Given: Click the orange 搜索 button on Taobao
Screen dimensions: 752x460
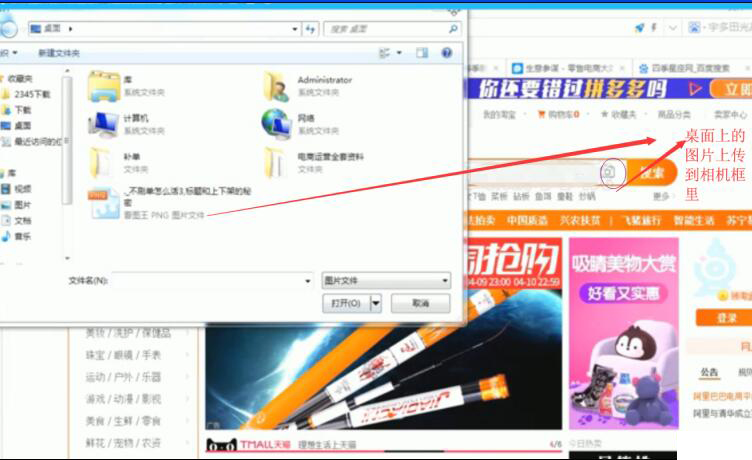Looking at the screenshot, I should pos(652,173).
